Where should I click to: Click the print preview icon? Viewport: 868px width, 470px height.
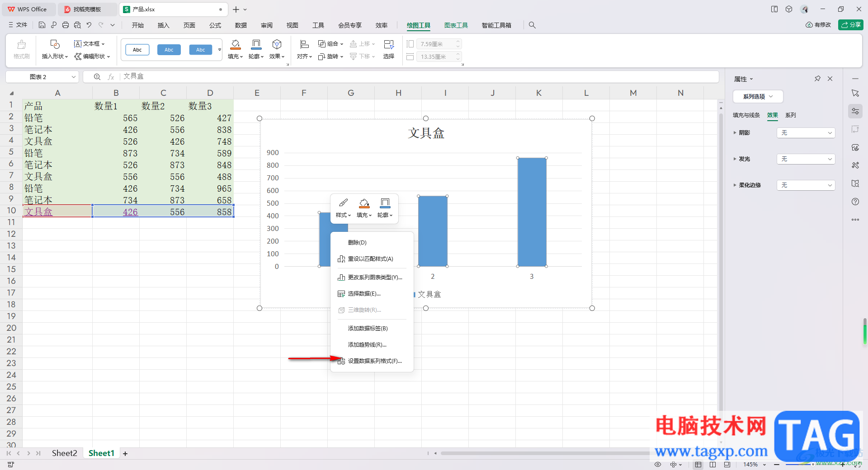(x=77, y=25)
